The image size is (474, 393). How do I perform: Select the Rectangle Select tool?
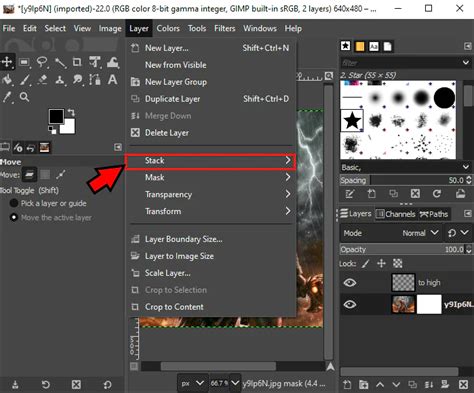[24, 62]
